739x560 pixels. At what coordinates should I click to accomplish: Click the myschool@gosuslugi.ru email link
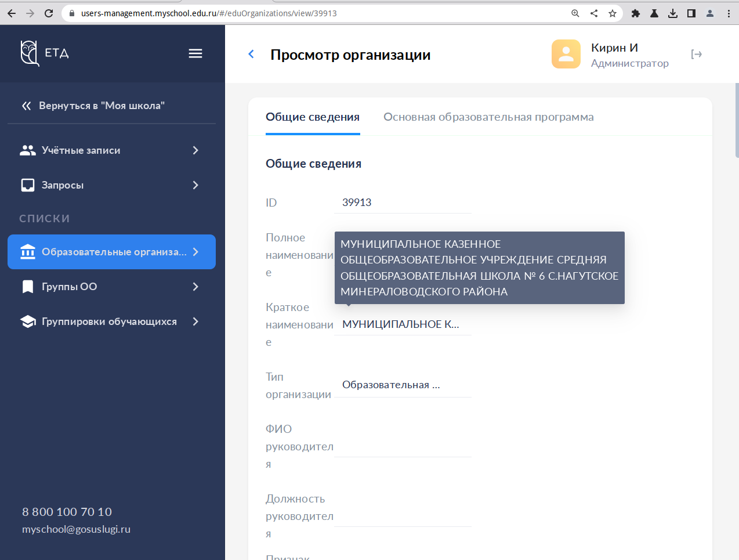point(76,529)
